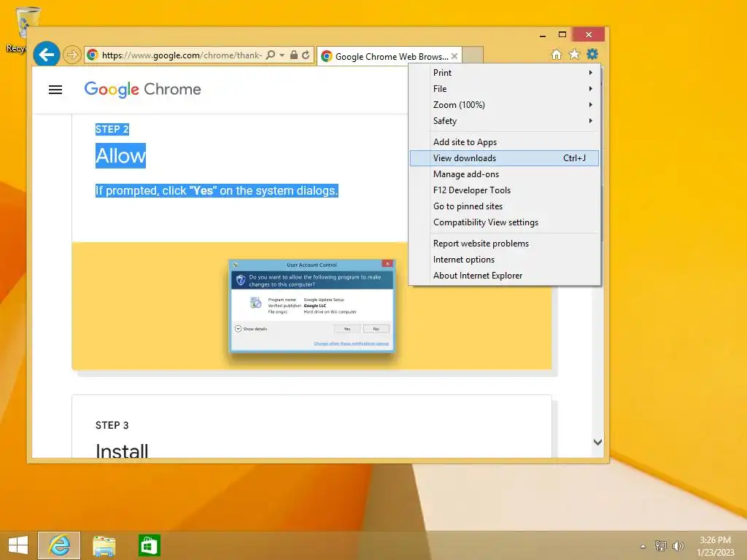Click the 'If prompted, click Yes' instruction text

pos(217,190)
